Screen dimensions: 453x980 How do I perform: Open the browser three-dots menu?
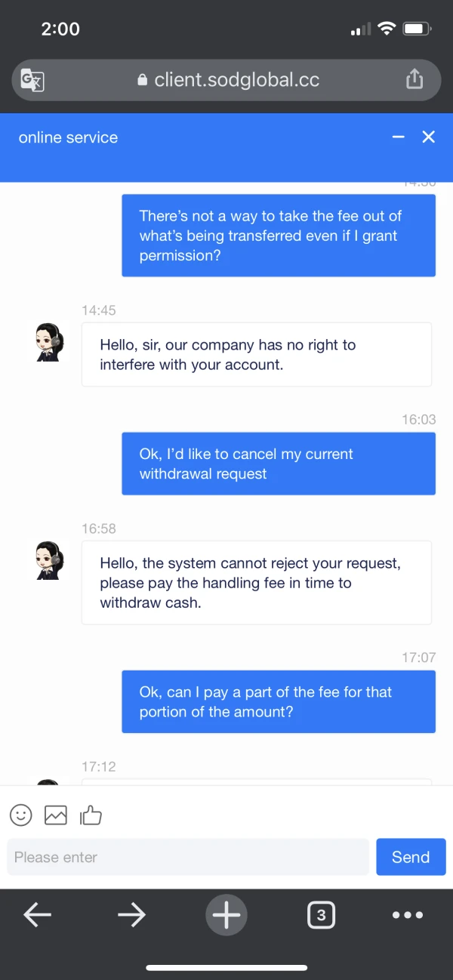(x=408, y=915)
